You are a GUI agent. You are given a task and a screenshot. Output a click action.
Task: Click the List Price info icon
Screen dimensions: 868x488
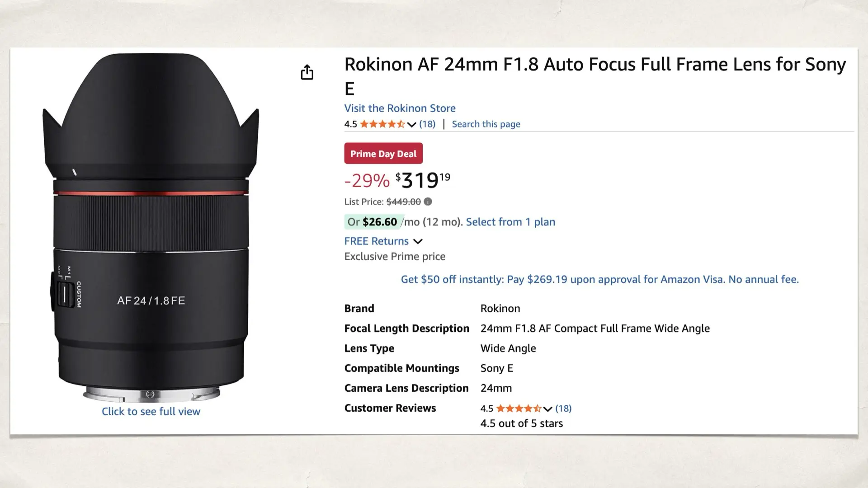click(x=428, y=202)
